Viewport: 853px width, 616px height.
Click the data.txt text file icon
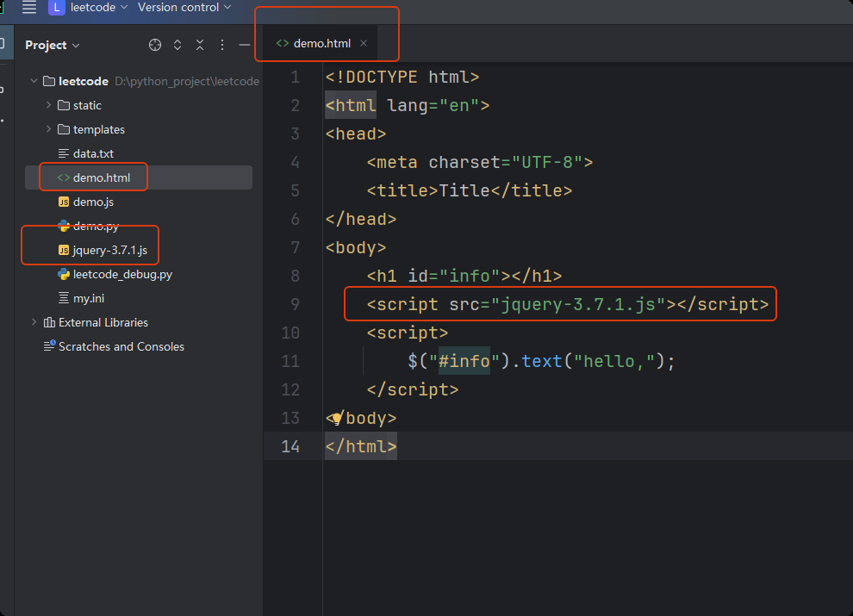[64, 153]
